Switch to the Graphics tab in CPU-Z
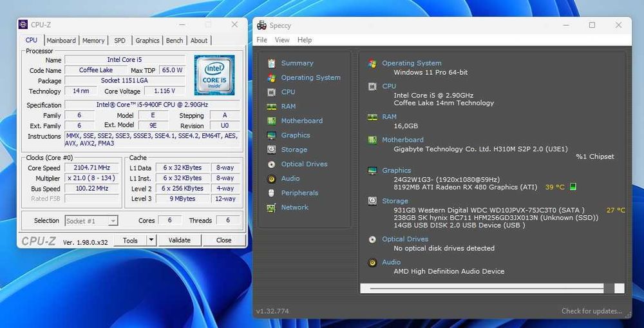The image size is (644, 328). click(147, 41)
